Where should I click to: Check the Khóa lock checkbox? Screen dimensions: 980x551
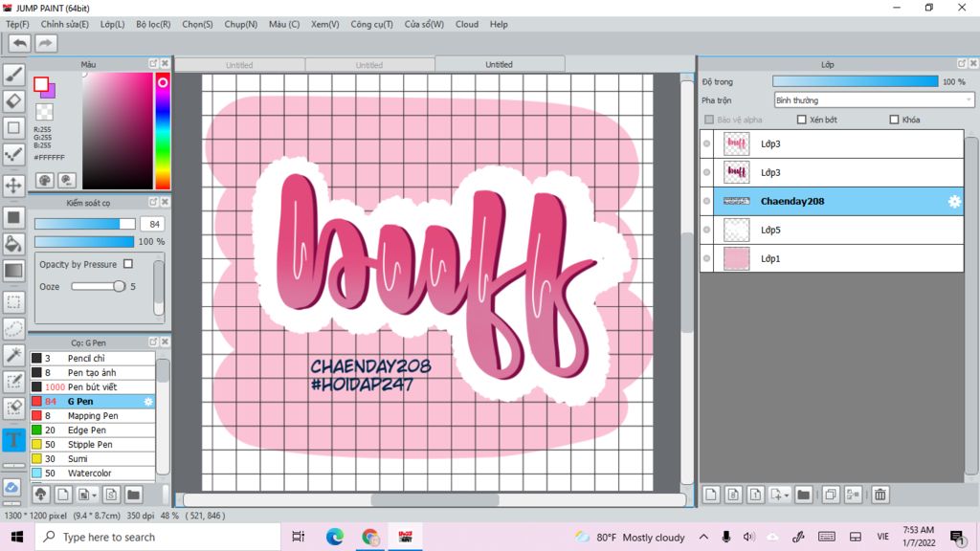coord(894,120)
